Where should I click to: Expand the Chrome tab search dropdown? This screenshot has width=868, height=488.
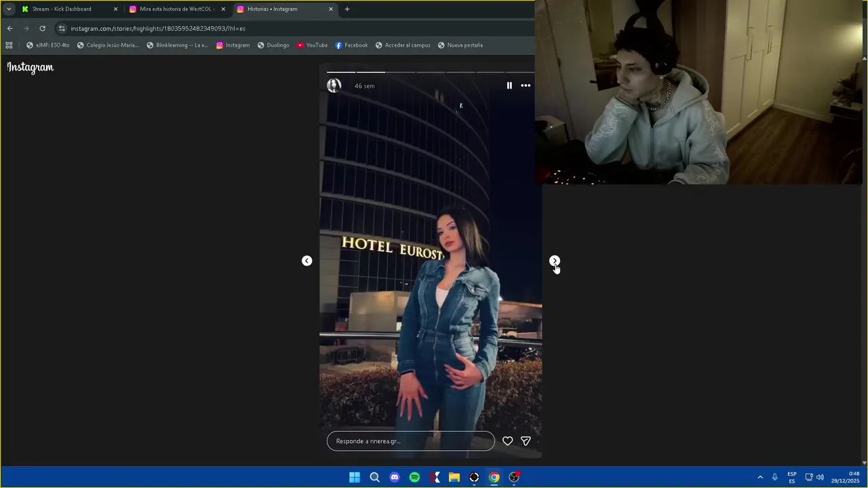click(x=9, y=9)
